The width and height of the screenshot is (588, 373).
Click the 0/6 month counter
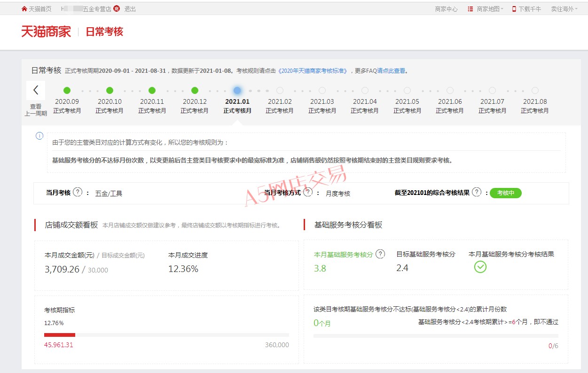click(x=553, y=346)
